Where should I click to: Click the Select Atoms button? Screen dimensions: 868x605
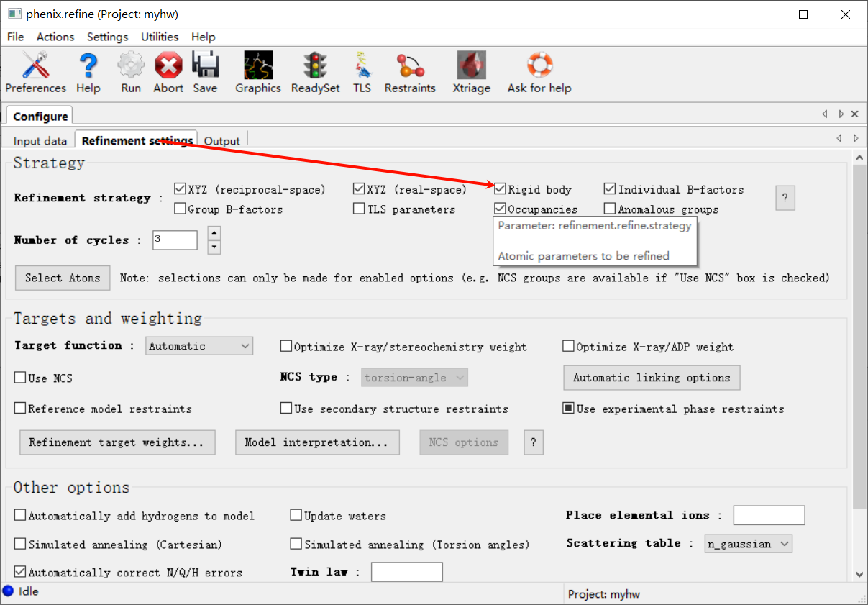pos(63,278)
